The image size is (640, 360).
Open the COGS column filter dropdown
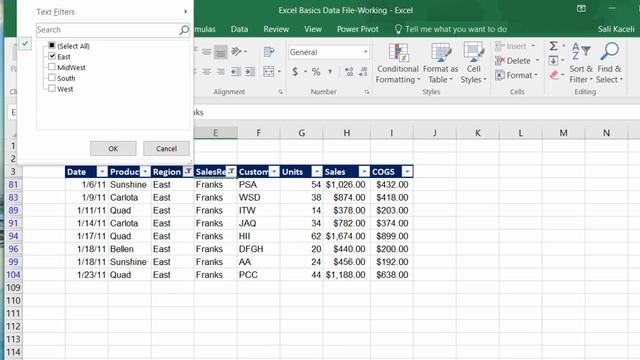[407, 172]
